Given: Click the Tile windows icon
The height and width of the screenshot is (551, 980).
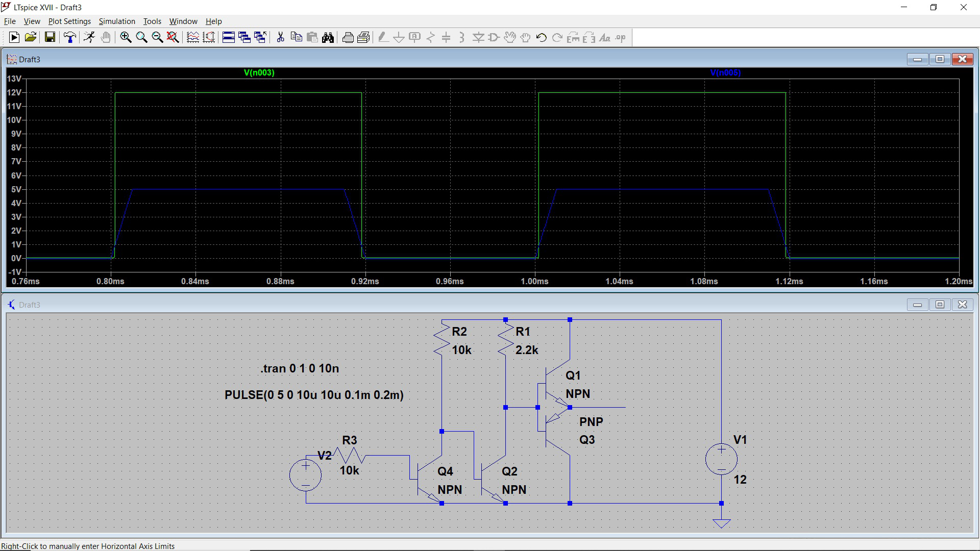Looking at the screenshot, I should pos(228,37).
